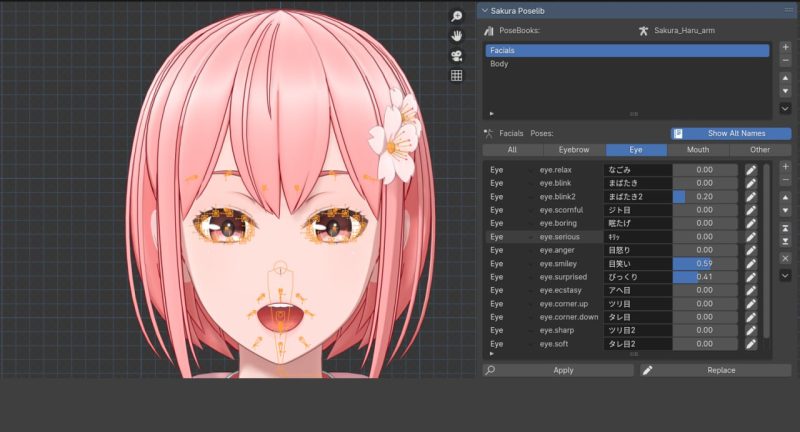Open category dropdown on eye.relax row
800x432 pixels.
[530, 170]
